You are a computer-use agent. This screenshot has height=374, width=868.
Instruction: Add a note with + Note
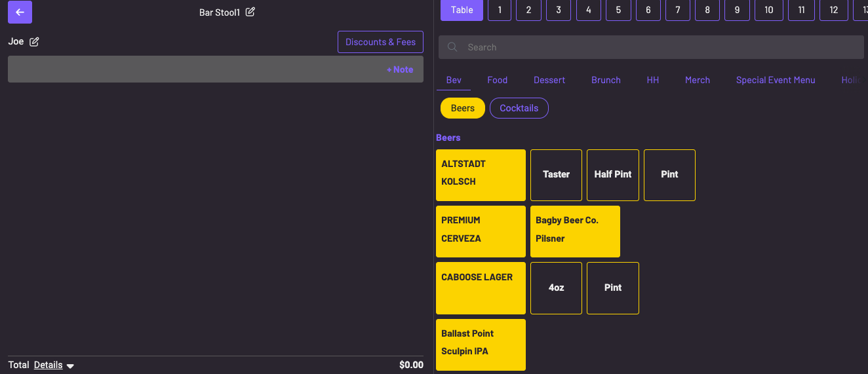coord(399,69)
